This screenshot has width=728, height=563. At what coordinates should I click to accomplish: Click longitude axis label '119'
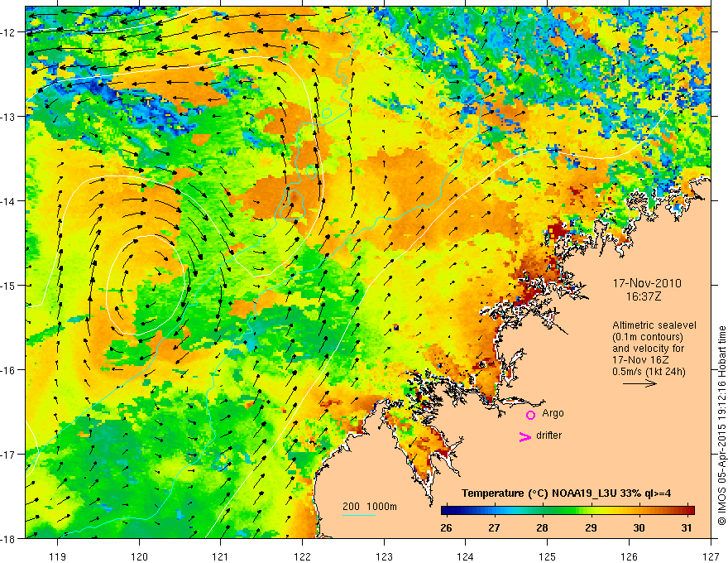pyautogui.click(x=58, y=556)
